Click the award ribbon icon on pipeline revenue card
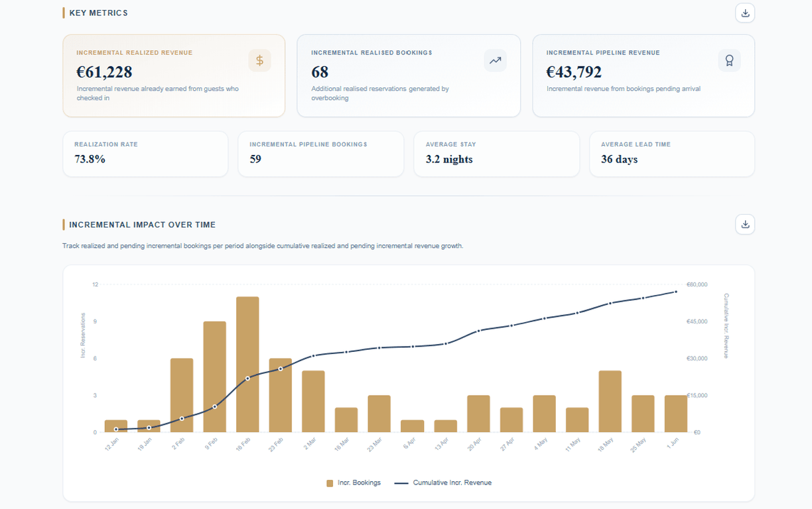This screenshot has height=509, width=812. tap(729, 60)
